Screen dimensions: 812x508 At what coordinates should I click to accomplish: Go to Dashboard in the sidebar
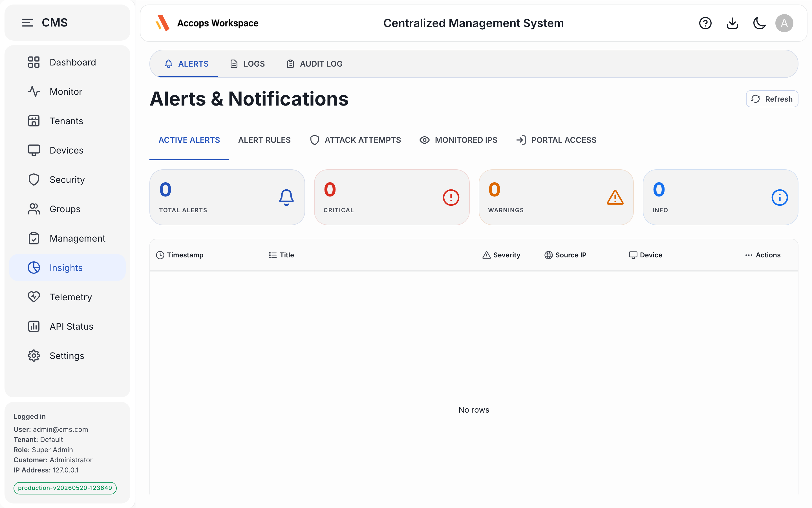(x=67, y=62)
